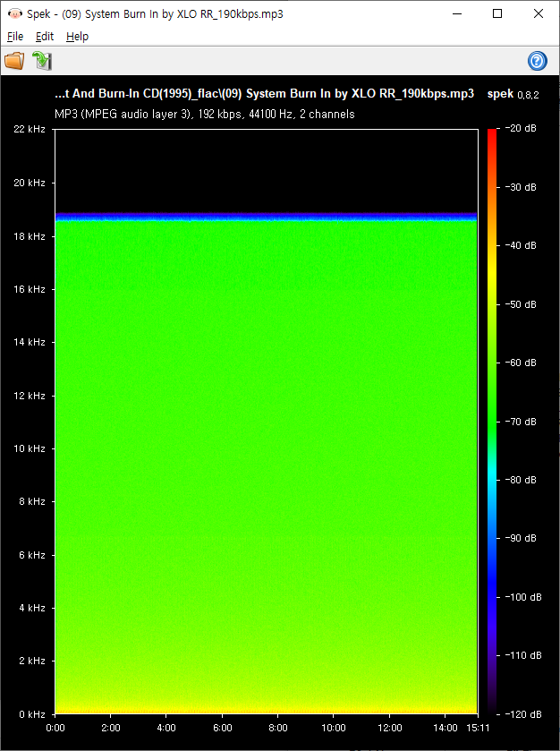Click the -90 dB scale label
Image resolution: width=560 pixels, height=751 pixels.
[x=521, y=538]
